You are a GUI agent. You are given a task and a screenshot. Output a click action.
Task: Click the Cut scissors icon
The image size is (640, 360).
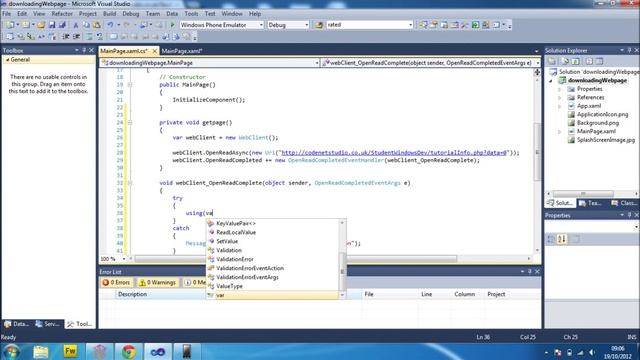pos(76,25)
